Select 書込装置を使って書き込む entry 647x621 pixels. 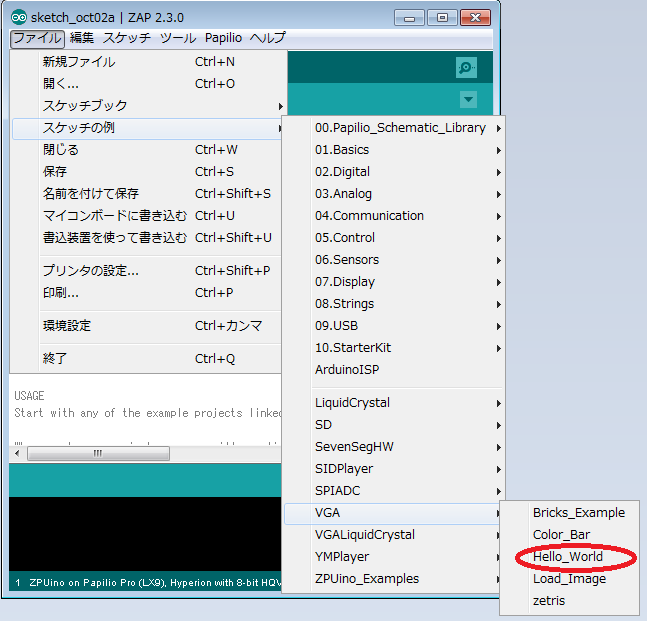pos(148,238)
